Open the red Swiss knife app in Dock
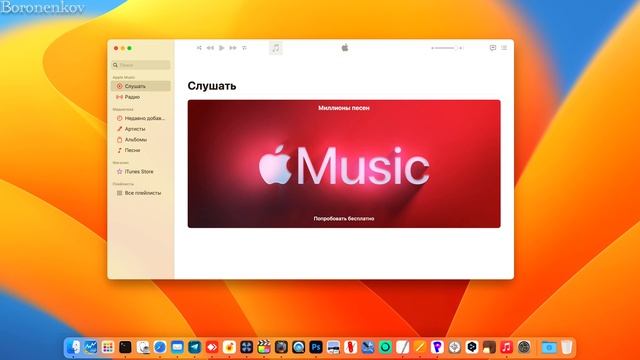The height and width of the screenshot is (360, 640). point(350,347)
